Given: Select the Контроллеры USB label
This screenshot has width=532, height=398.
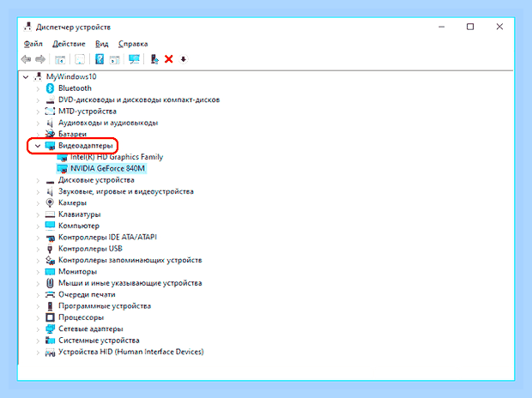Looking at the screenshot, I should tap(90, 249).
